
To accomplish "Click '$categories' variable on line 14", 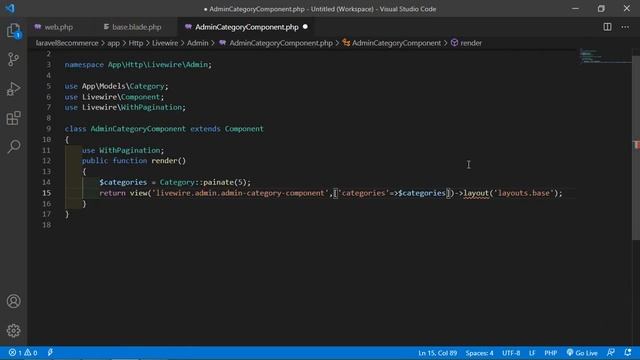I will (123, 182).
